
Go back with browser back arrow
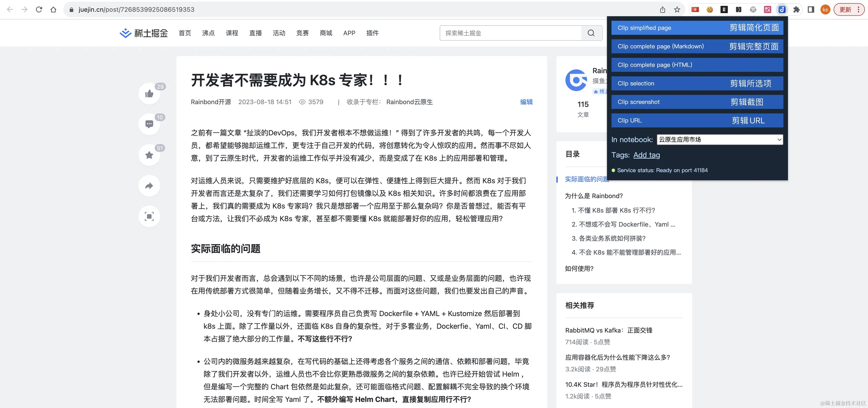(10, 9)
